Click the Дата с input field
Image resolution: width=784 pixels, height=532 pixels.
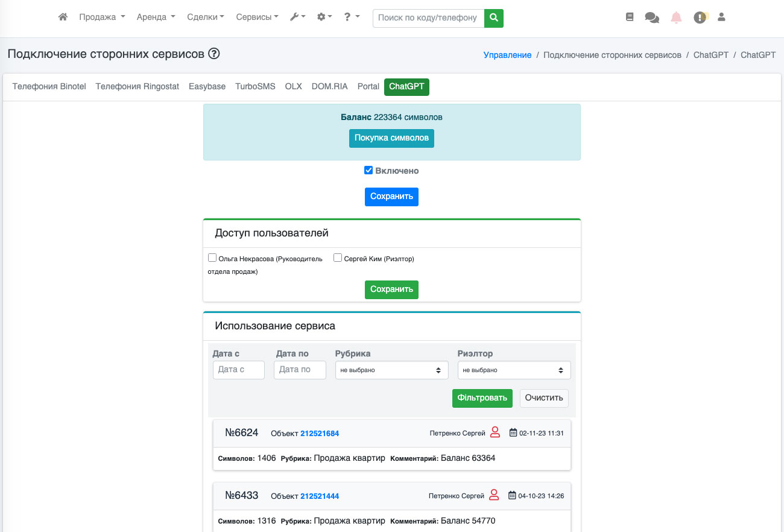[x=239, y=370]
